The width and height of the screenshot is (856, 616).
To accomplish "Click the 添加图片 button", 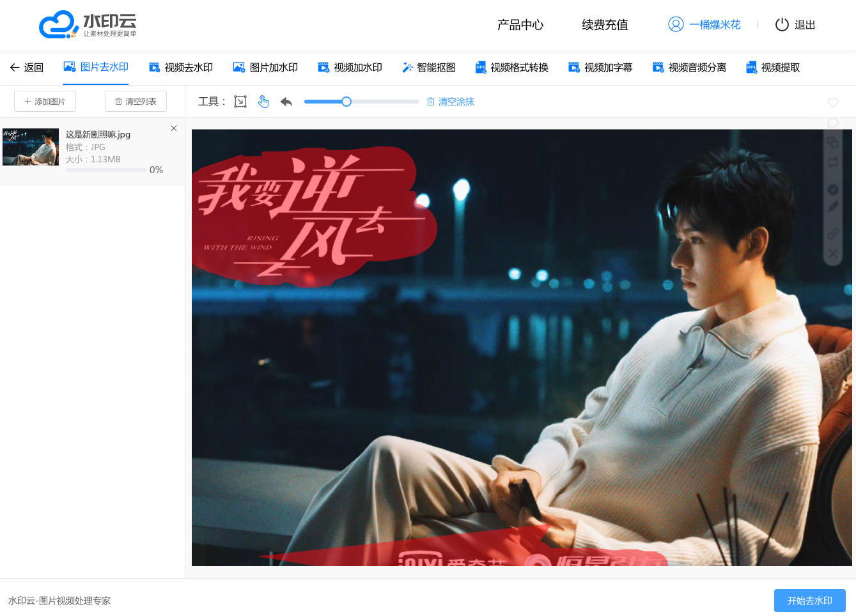I will pyautogui.click(x=45, y=102).
